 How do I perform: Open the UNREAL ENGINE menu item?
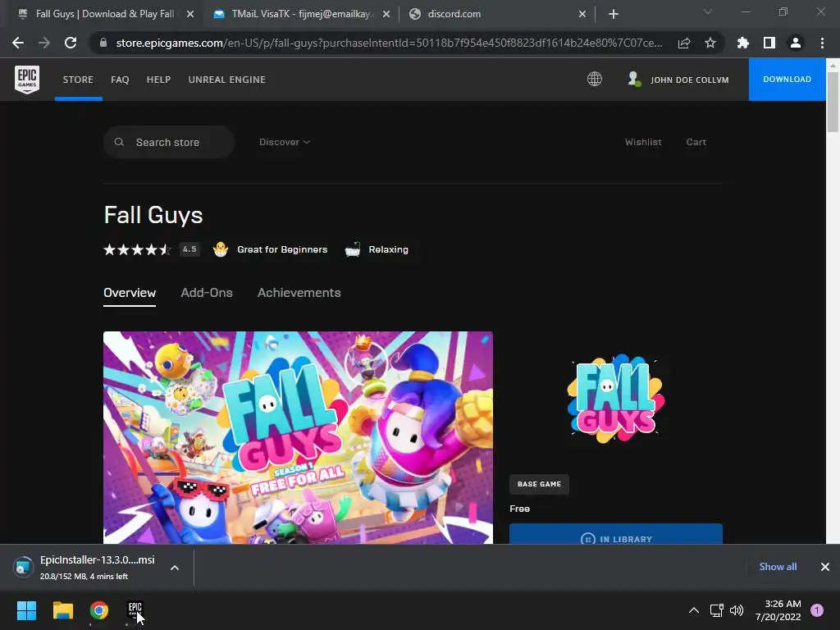(226, 80)
